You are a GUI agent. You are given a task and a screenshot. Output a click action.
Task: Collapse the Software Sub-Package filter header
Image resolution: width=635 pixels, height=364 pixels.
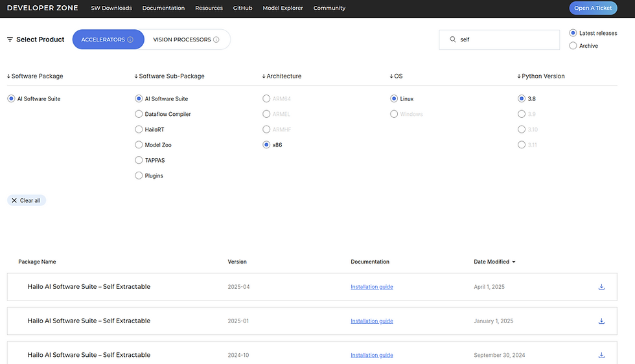(x=170, y=76)
